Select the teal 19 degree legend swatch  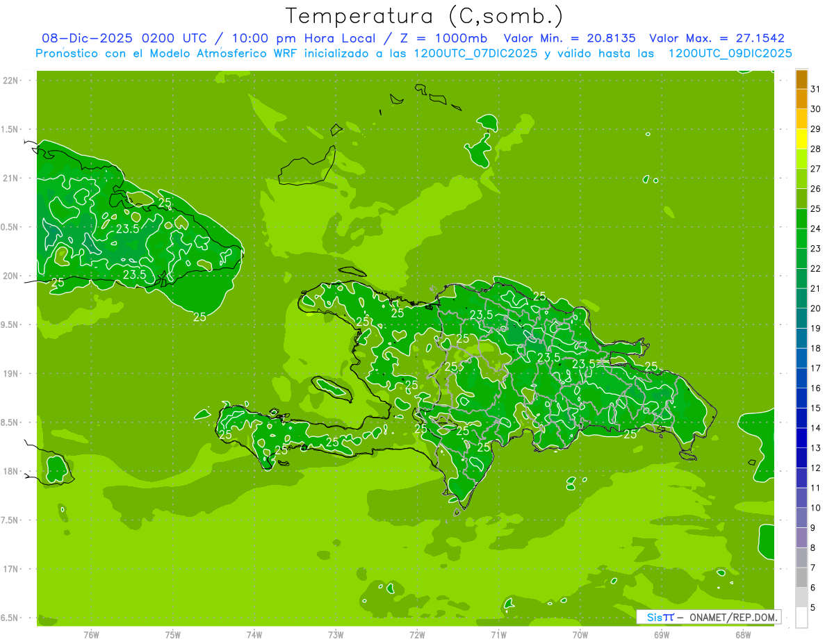click(801, 319)
